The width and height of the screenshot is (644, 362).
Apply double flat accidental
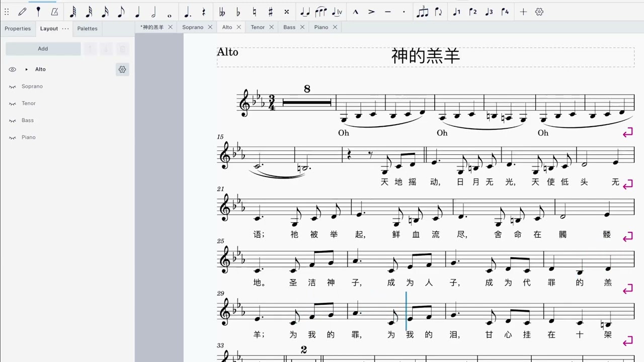[222, 12]
